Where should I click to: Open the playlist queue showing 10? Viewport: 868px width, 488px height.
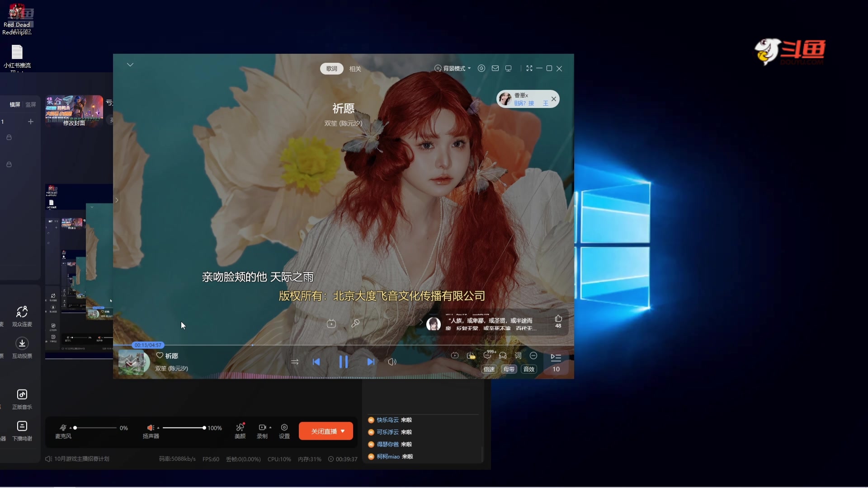[556, 362]
